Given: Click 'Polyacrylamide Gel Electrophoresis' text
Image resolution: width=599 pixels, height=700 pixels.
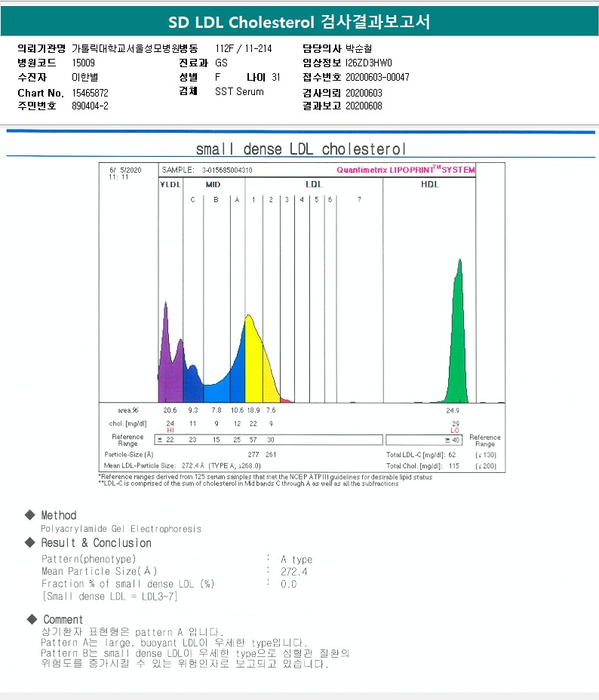Looking at the screenshot, I should tap(121, 529).
